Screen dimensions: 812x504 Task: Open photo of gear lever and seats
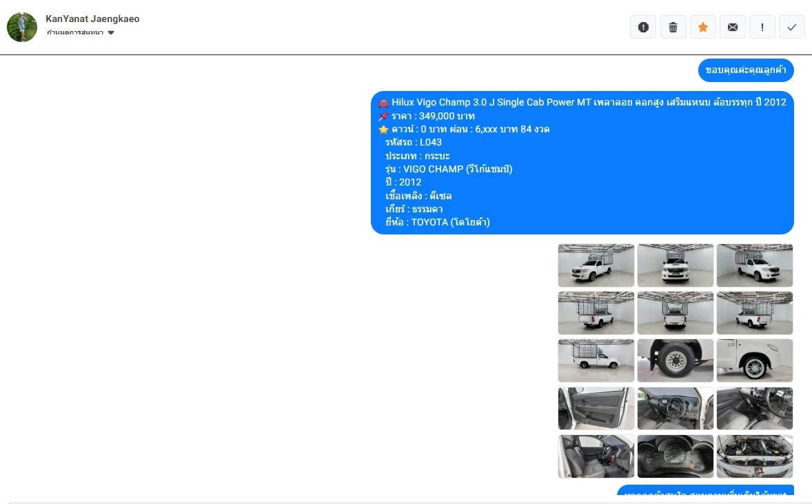click(755, 408)
